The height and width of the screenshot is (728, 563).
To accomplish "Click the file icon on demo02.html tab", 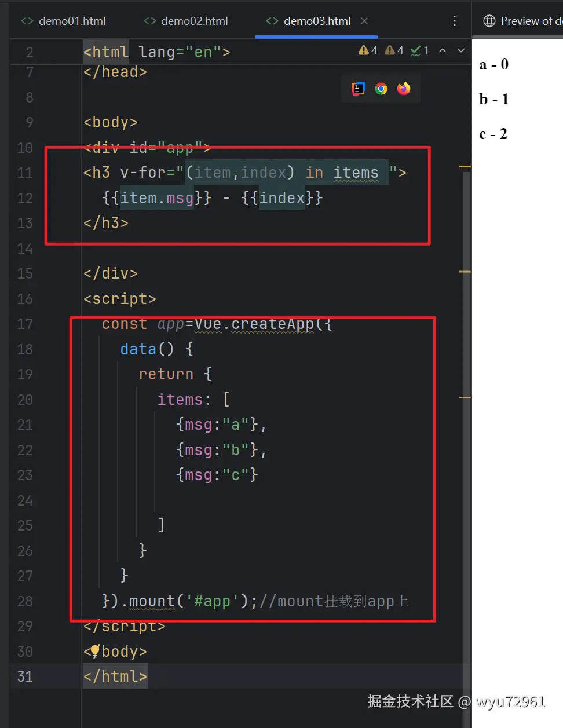I will [149, 21].
